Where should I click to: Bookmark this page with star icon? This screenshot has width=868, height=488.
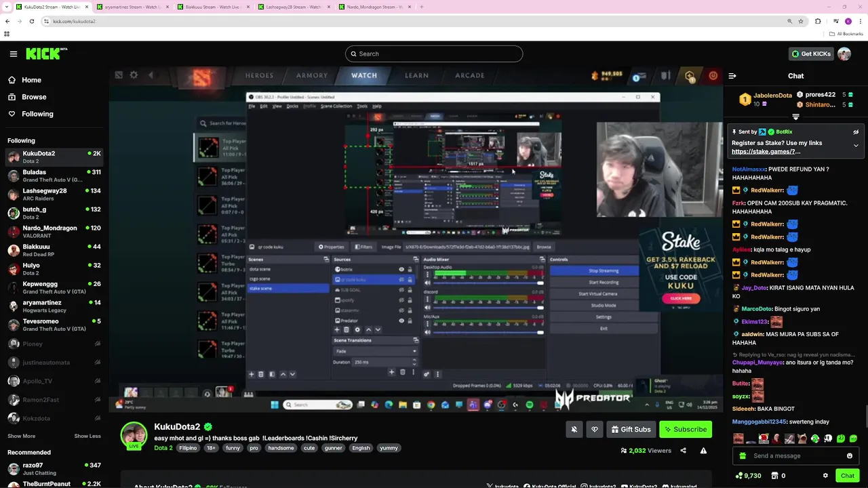(x=801, y=21)
